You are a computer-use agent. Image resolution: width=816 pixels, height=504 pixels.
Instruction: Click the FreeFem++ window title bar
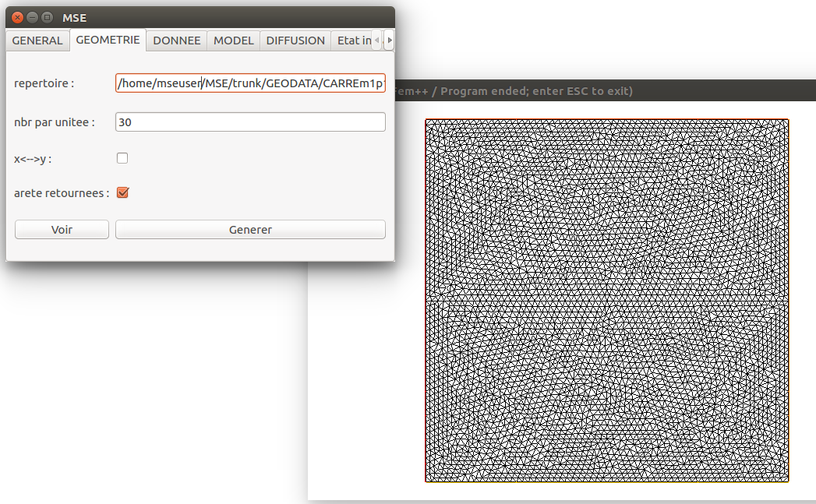point(608,90)
